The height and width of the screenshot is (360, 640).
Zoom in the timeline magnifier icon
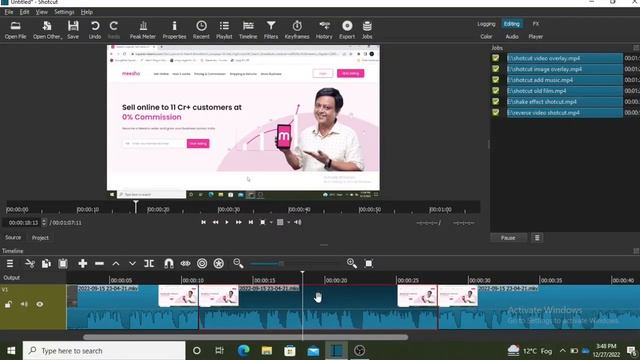[x=352, y=264]
